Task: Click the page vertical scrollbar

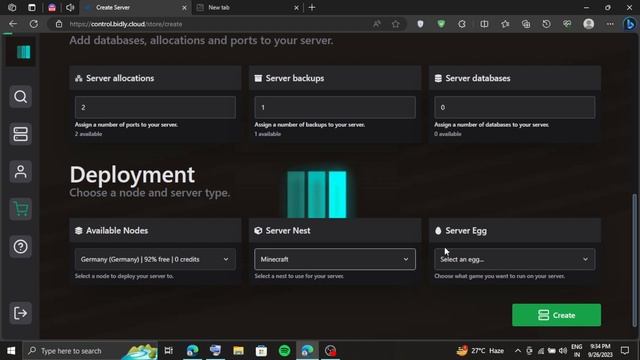Action: [x=634, y=260]
